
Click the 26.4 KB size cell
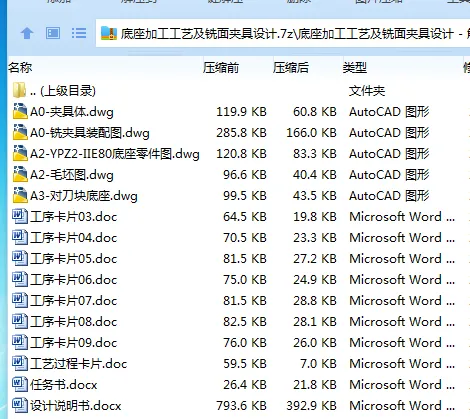(x=245, y=384)
